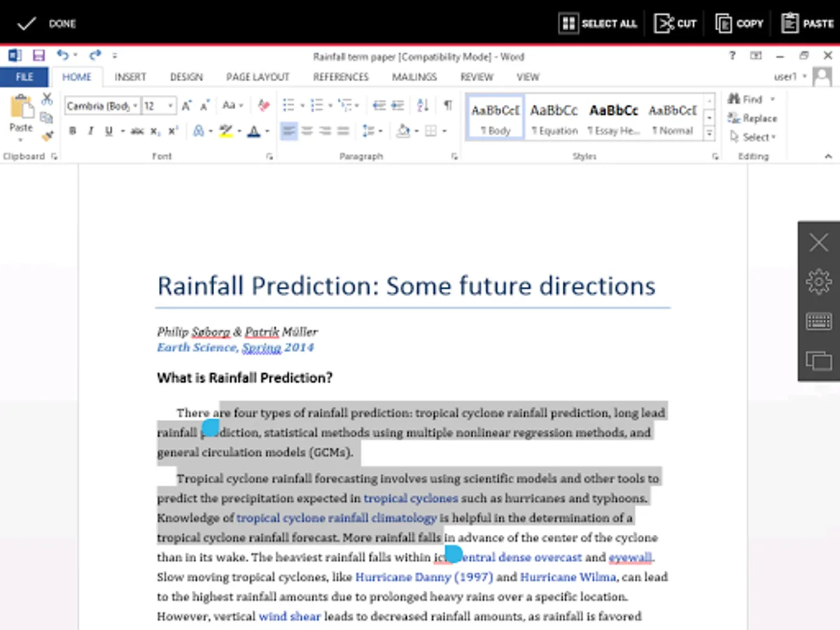This screenshot has height=630, width=840.
Task: Open the Cambria font name dropdown
Action: pyautogui.click(x=135, y=106)
